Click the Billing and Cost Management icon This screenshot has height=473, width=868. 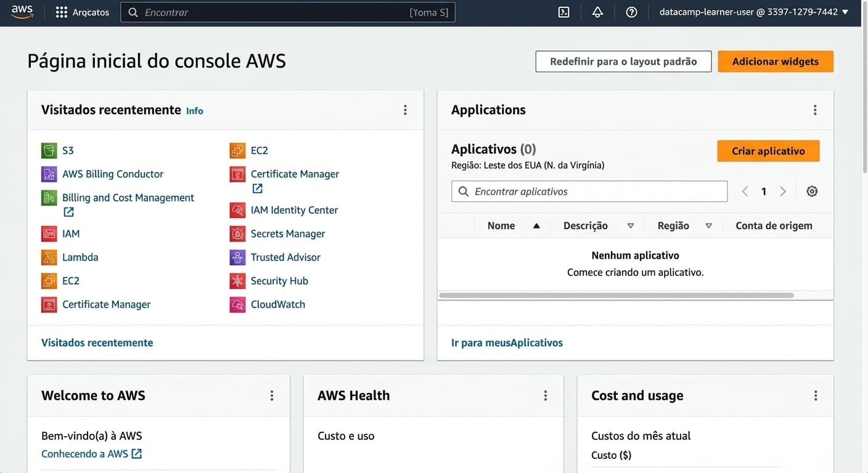point(49,198)
